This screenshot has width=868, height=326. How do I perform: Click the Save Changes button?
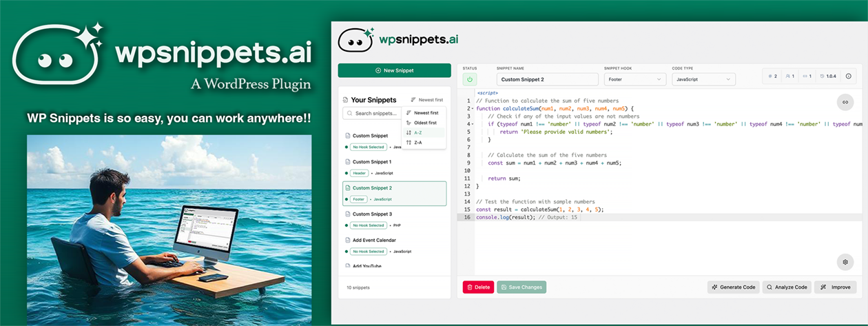[521, 287]
